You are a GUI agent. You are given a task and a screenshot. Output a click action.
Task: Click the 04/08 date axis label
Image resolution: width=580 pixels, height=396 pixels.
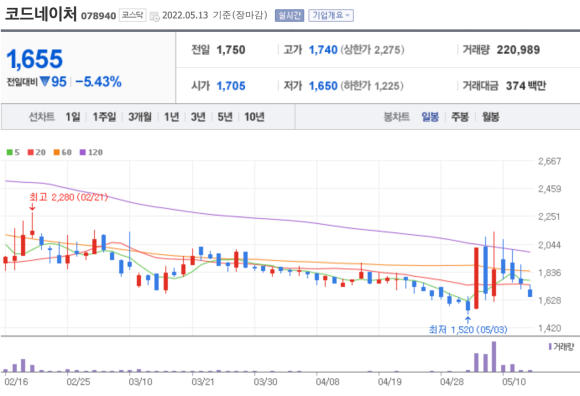pos(327,382)
